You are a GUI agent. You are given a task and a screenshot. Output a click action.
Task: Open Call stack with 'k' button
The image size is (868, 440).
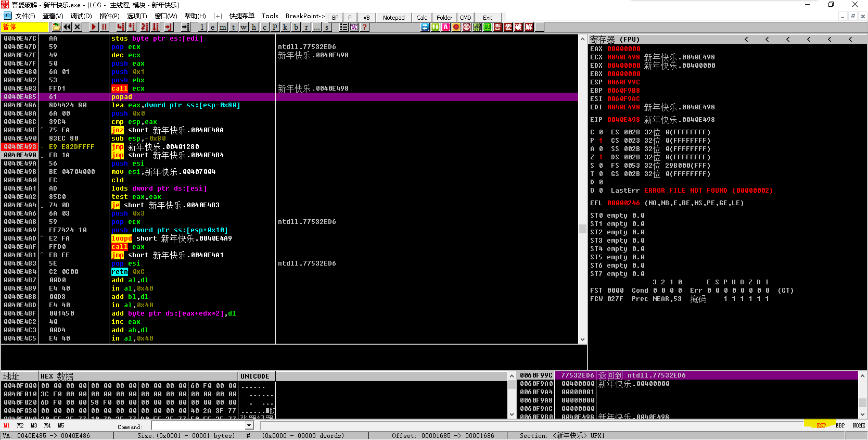click(x=285, y=27)
